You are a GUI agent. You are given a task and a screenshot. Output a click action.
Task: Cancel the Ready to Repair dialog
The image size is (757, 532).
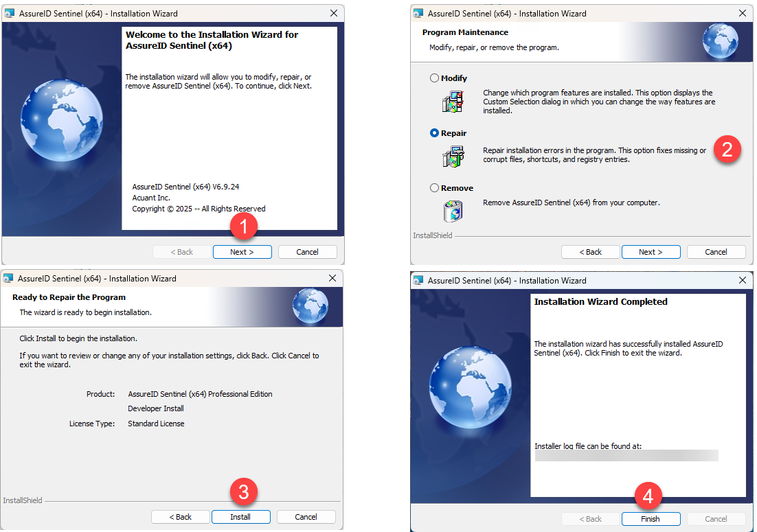click(306, 517)
